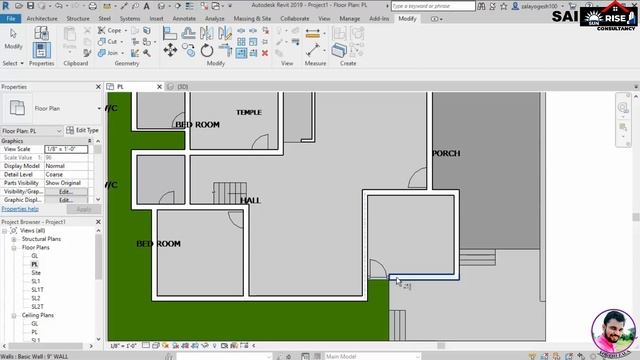Select the Rotate tool
The image size is (640, 360).
point(207,51)
